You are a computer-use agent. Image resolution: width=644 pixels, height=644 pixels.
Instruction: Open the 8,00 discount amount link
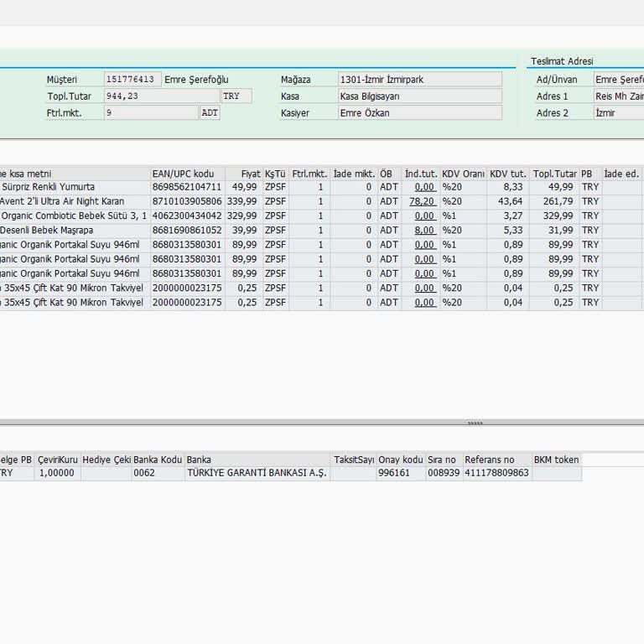click(424, 231)
